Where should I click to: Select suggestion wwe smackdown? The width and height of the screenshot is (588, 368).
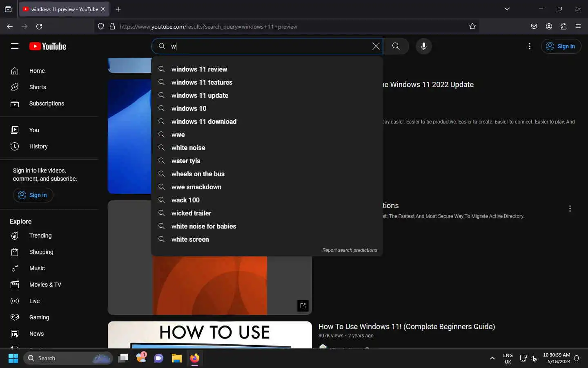point(267,187)
